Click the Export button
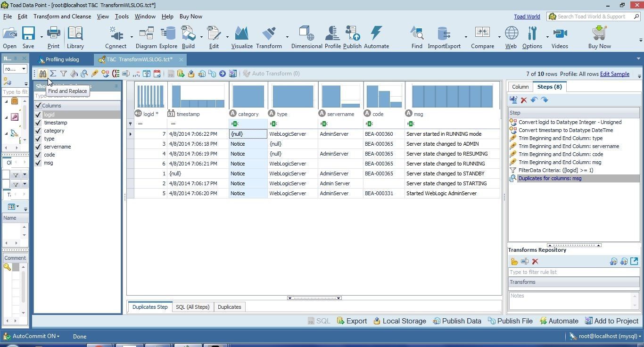This screenshot has height=347, width=644. pyautogui.click(x=352, y=321)
